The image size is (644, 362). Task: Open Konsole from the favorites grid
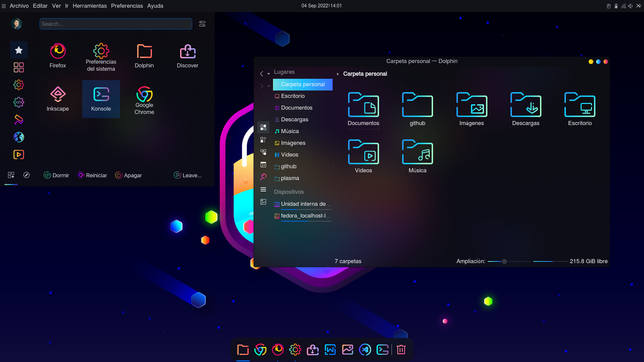point(101,99)
